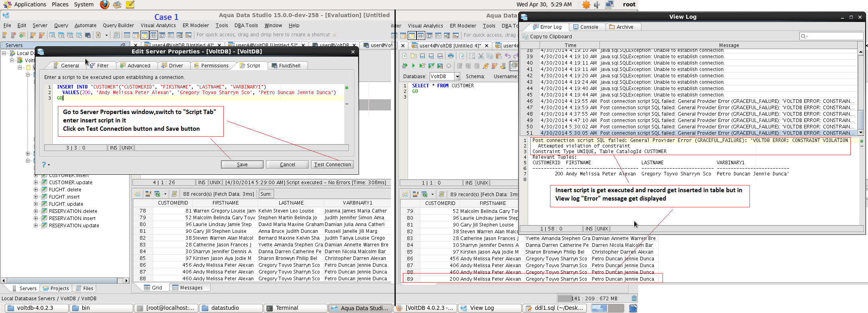Click the save disk icon in second window toolbar
Image resolution: width=868 pixels, height=313 pixels.
point(422,56)
